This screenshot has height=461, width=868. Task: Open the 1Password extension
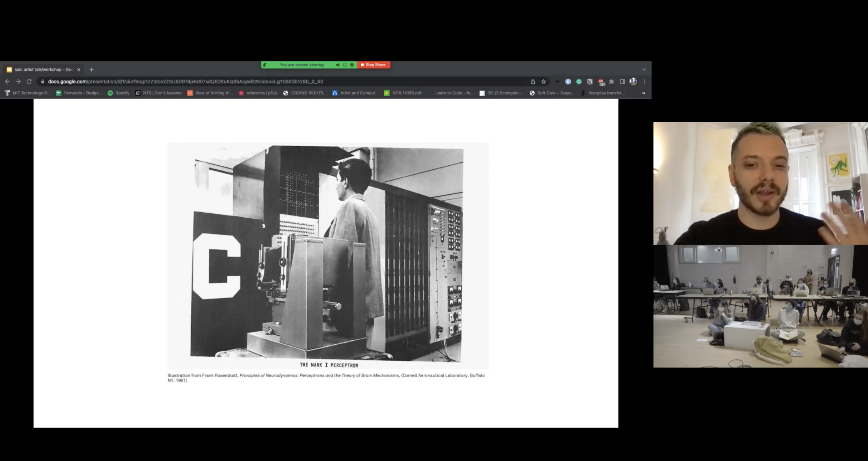pyautogui.click(x=568, y=82)
